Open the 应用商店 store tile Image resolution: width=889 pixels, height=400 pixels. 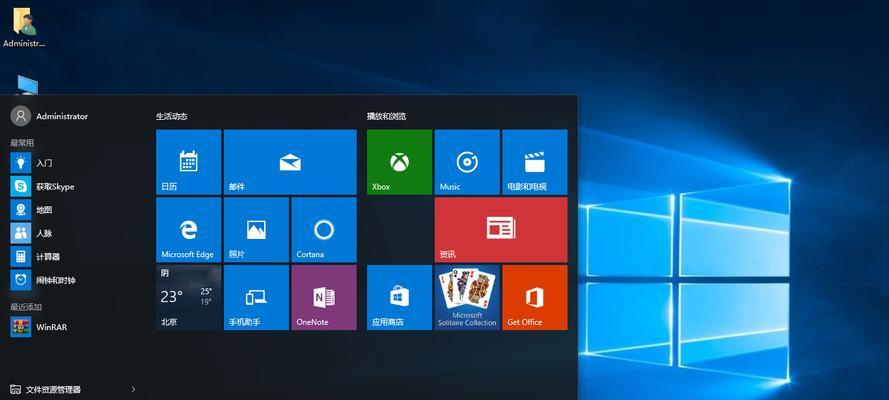click(x=399, y=297)
